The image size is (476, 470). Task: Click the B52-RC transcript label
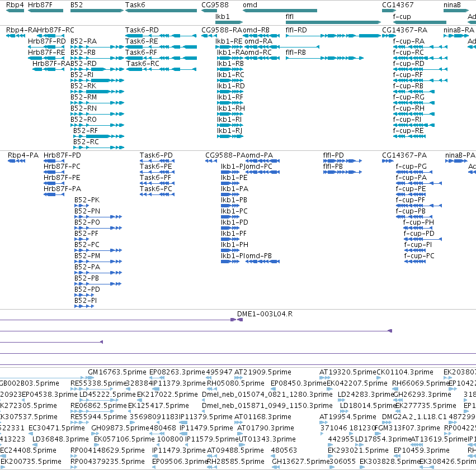(86, 142)
